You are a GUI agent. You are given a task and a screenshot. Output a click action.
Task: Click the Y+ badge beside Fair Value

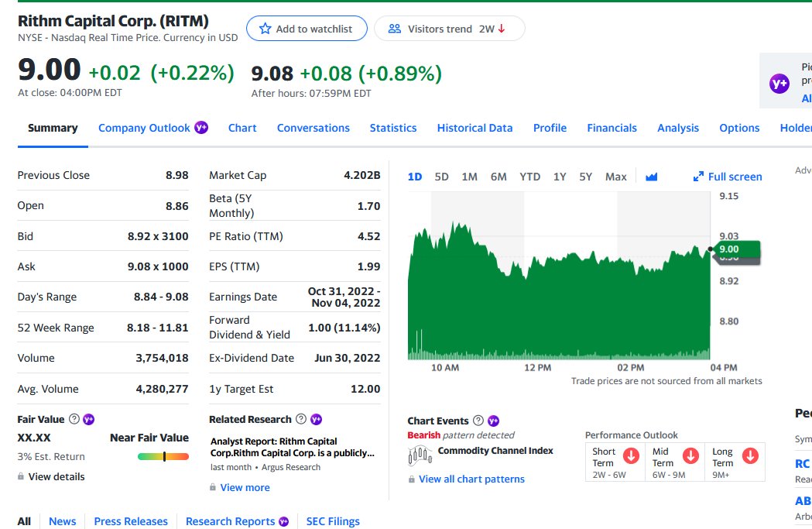point(88,419)
